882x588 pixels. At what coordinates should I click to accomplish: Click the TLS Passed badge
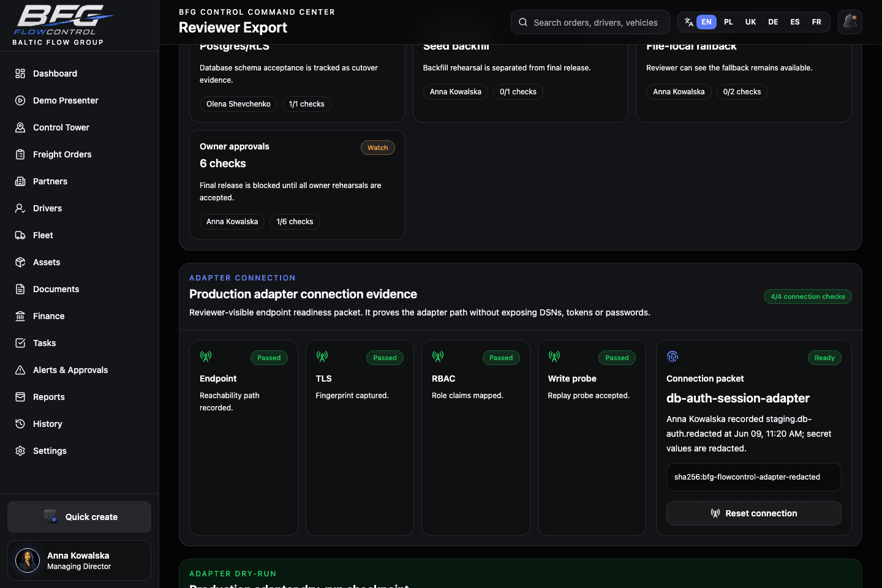pos(385,358)
